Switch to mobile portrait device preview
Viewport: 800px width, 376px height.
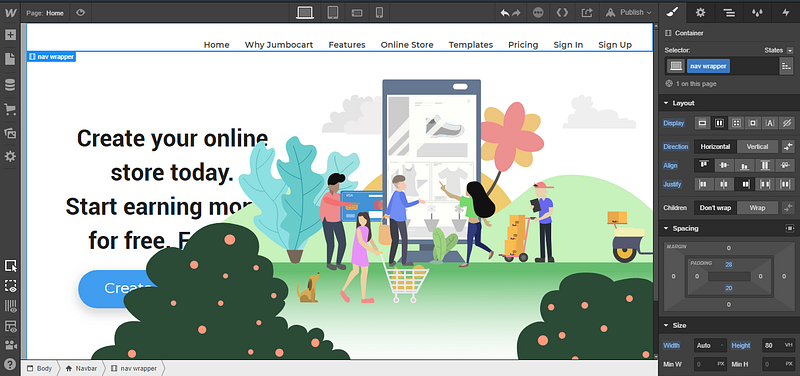(x=379, y=12)
